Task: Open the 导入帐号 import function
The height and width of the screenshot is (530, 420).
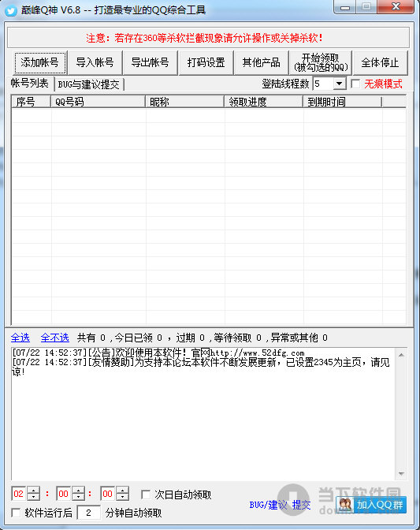Action: (x=95, y=63)
